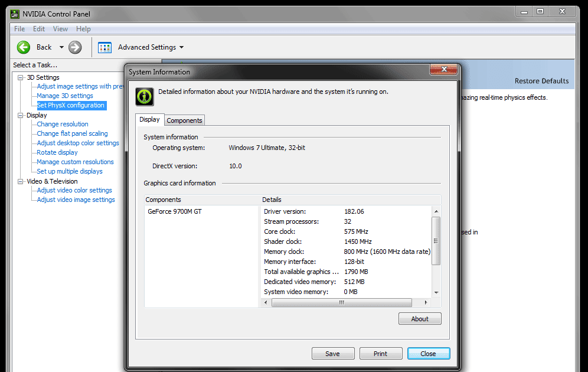This screenshot has width=588, height=372.
Task: Click the grey Forward arrow icon
Action: (75, 47)
